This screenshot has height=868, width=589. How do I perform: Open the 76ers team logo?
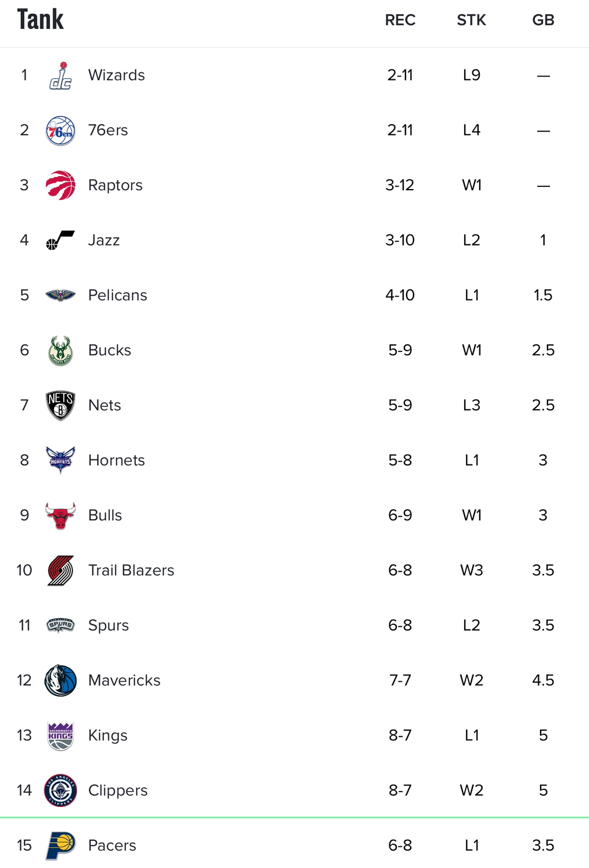60,130
